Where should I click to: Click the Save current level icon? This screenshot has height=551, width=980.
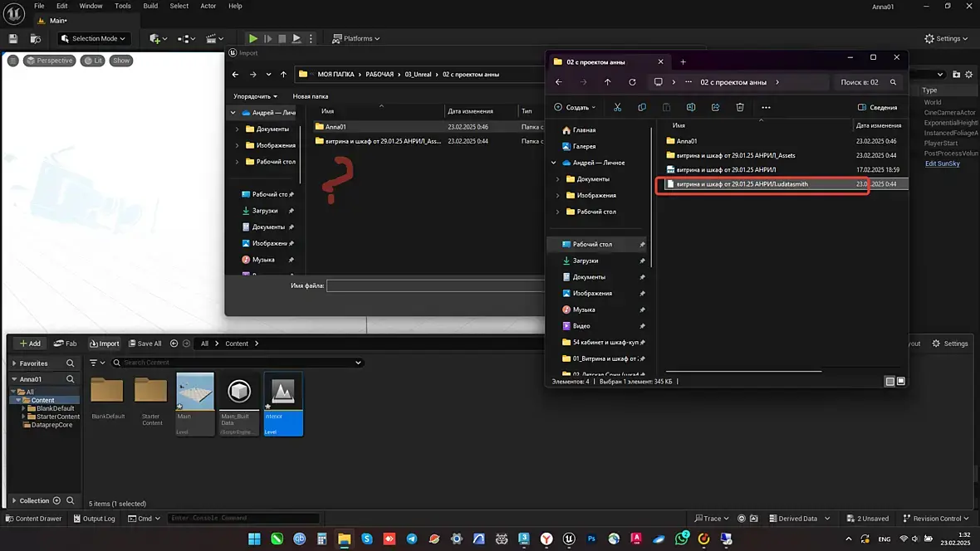click(x=13, y=38)
